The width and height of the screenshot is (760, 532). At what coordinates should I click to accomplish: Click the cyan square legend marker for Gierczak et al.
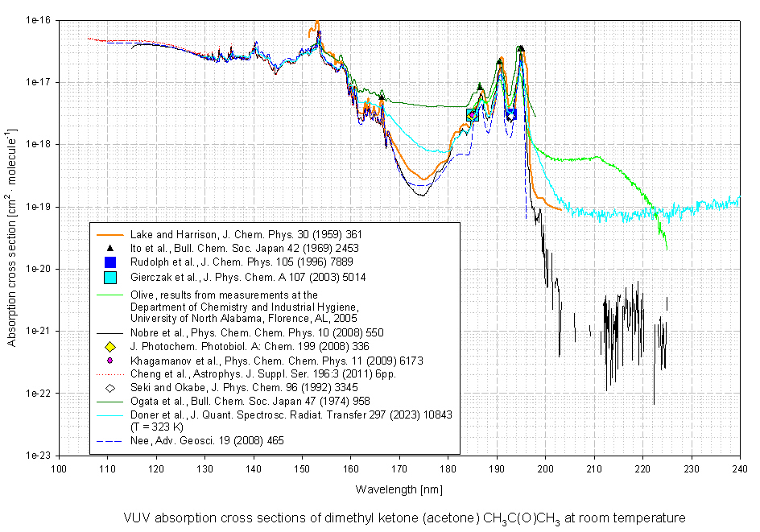tap(111, 277)
